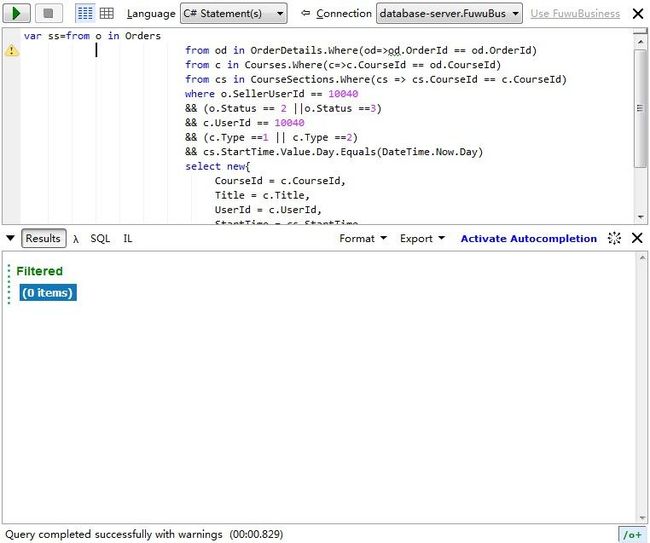Switch to data grid results view icon

107,13
